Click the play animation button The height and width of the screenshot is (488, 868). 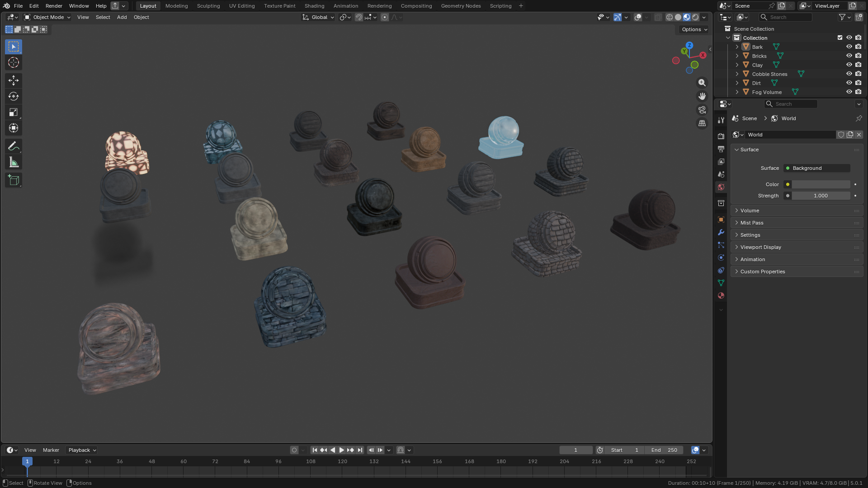pyautogui.click(x=342, y=450)
